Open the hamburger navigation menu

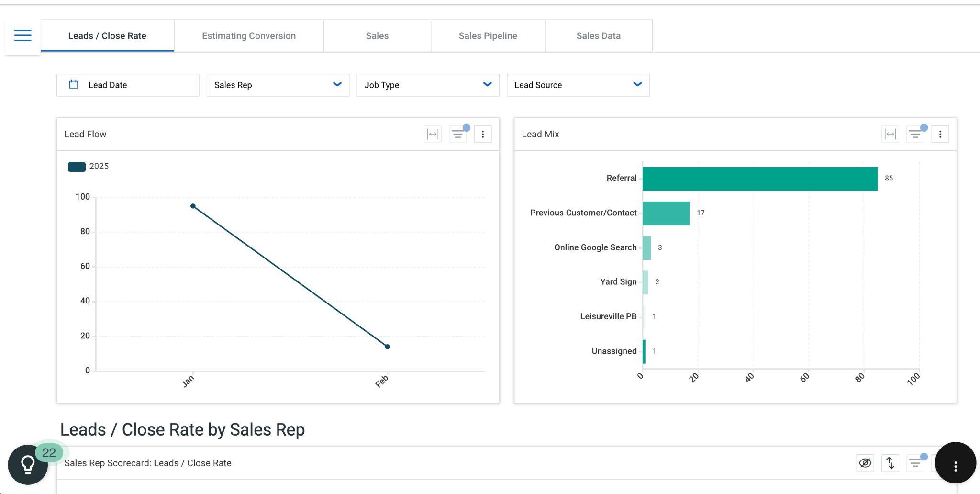pyautogui.click(x=22, y=35)
